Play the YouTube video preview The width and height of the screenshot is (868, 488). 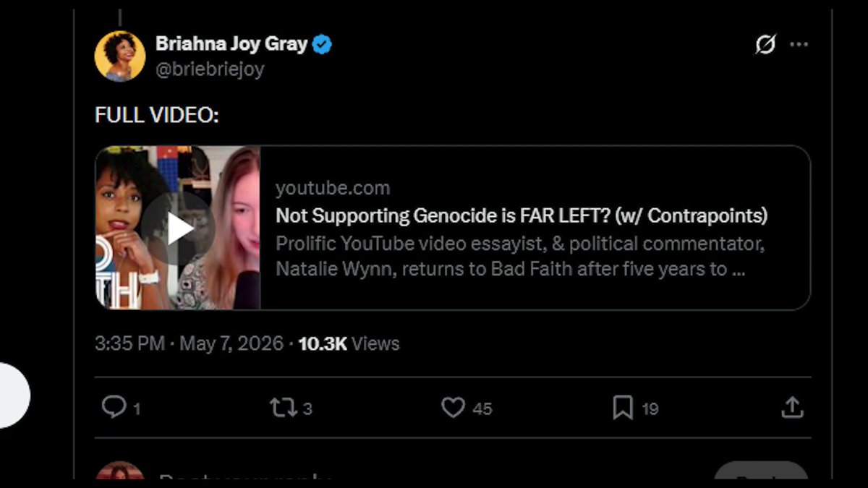pyautogui.click(x=177, y=228)
